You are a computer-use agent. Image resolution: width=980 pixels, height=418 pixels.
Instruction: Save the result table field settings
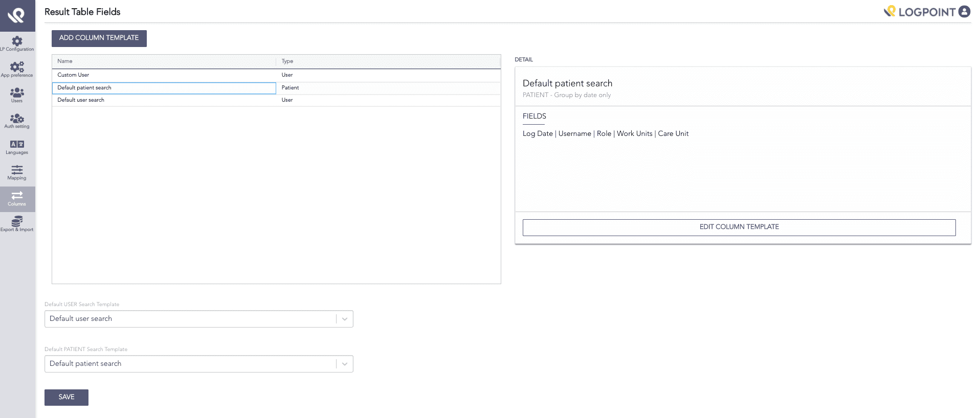[66, 397]
